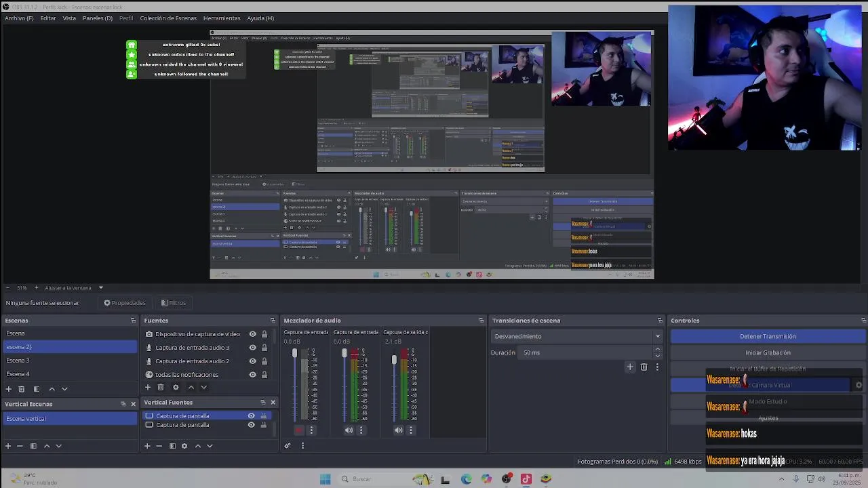Lock Dispositivo de captura de video source
868x488 pixels.
[264, 334]
